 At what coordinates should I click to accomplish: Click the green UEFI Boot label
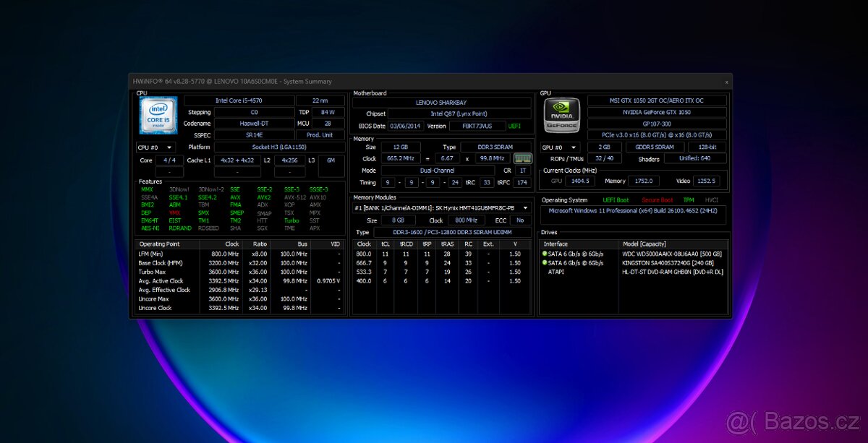[x=616, y=199]
